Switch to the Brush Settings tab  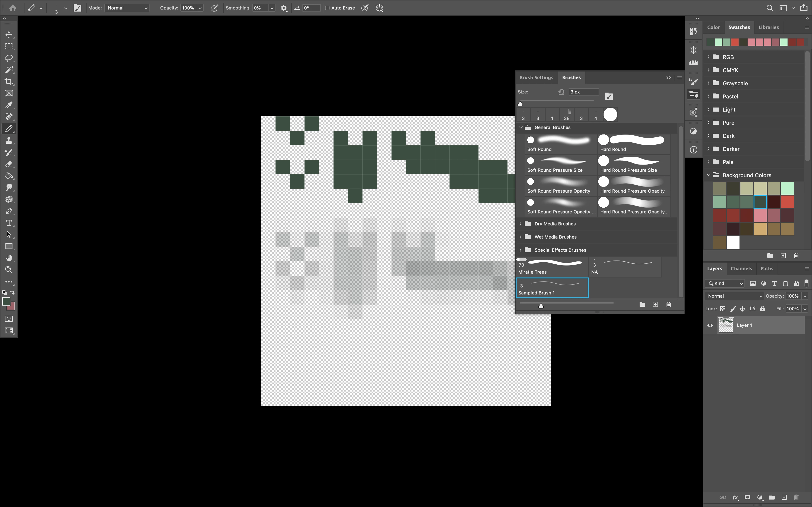pos(536,77)
